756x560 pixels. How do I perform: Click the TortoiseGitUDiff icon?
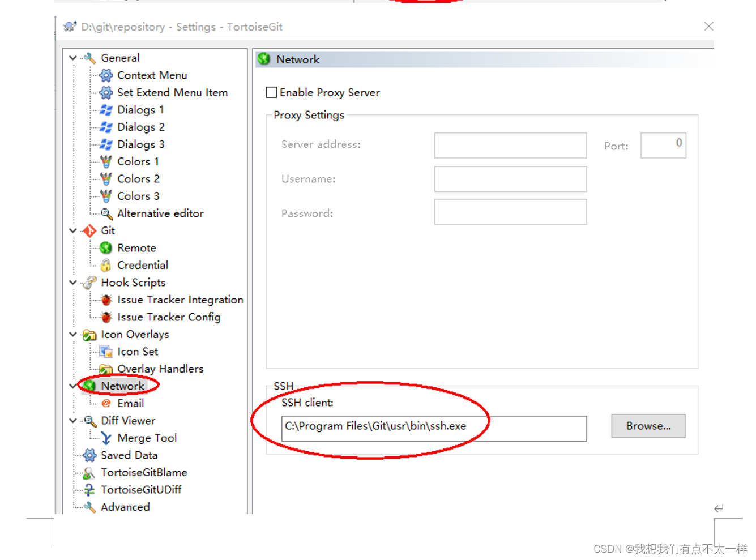point(89,490)
